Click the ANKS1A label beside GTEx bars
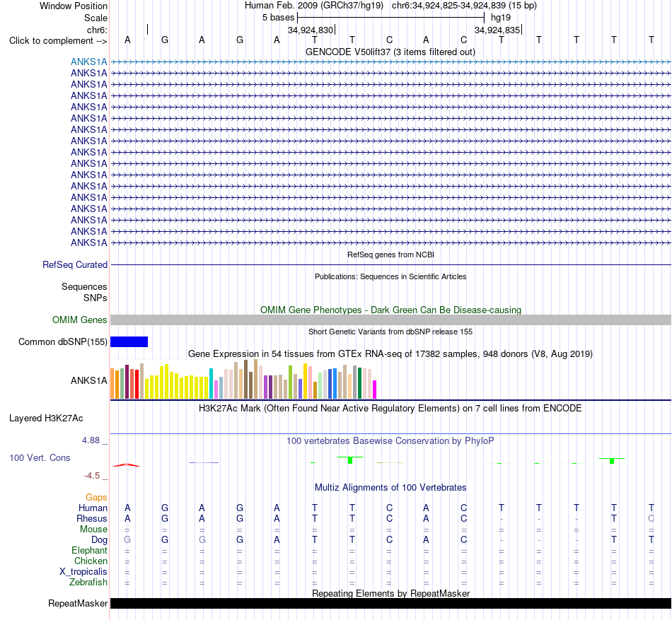 (88, 380)
